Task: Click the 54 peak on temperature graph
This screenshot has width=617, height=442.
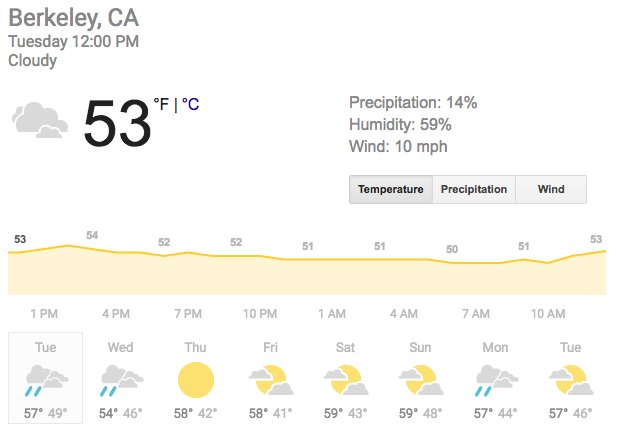Action: [x=92, y=235]
